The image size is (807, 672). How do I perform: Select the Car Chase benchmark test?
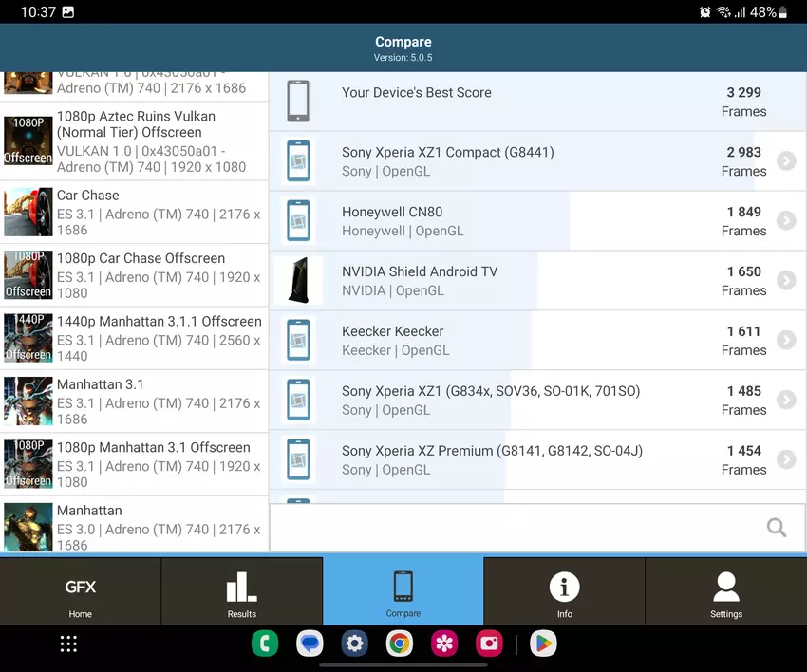(134, 212)
